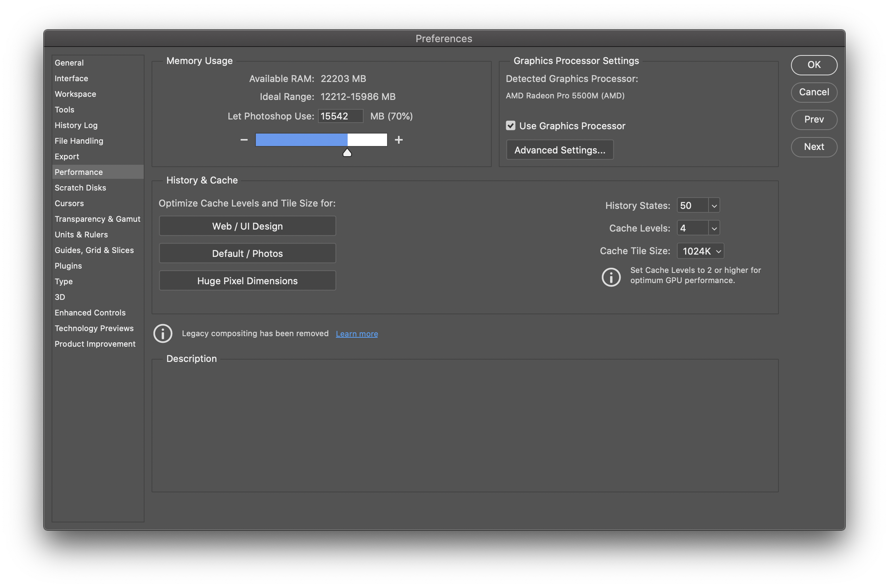The image size is (889, 588).
Task: Click the memory slider thumb handle
Action: (347, 153)
